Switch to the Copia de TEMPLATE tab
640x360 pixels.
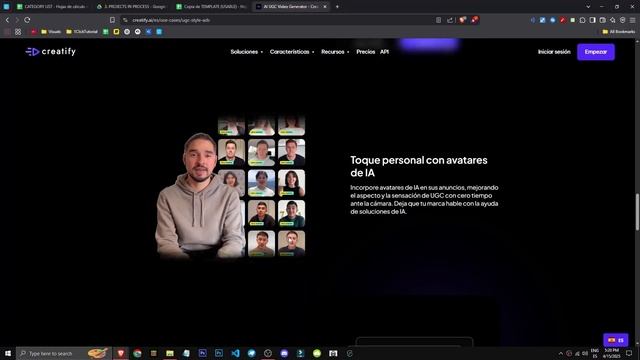211,7
